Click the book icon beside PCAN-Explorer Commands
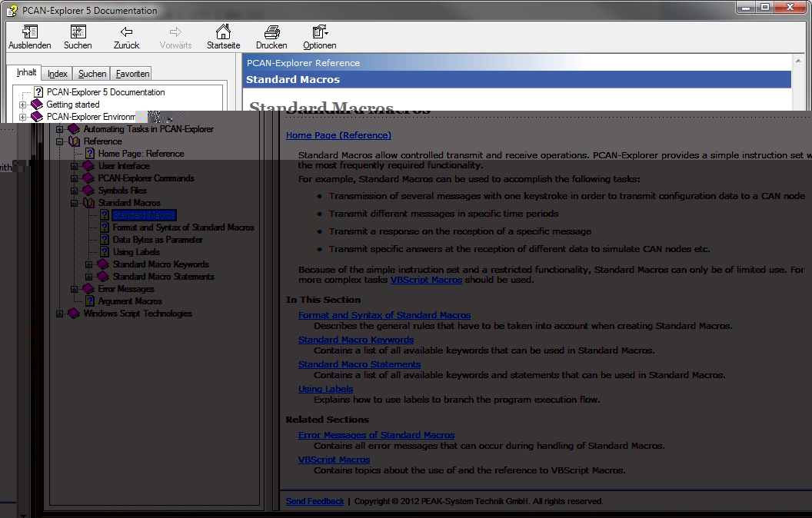 click(x=88, y=178)
